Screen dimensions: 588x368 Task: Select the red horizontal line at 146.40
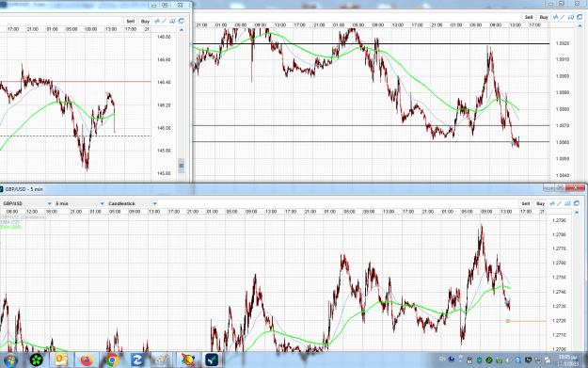click(x=75, y=81)
